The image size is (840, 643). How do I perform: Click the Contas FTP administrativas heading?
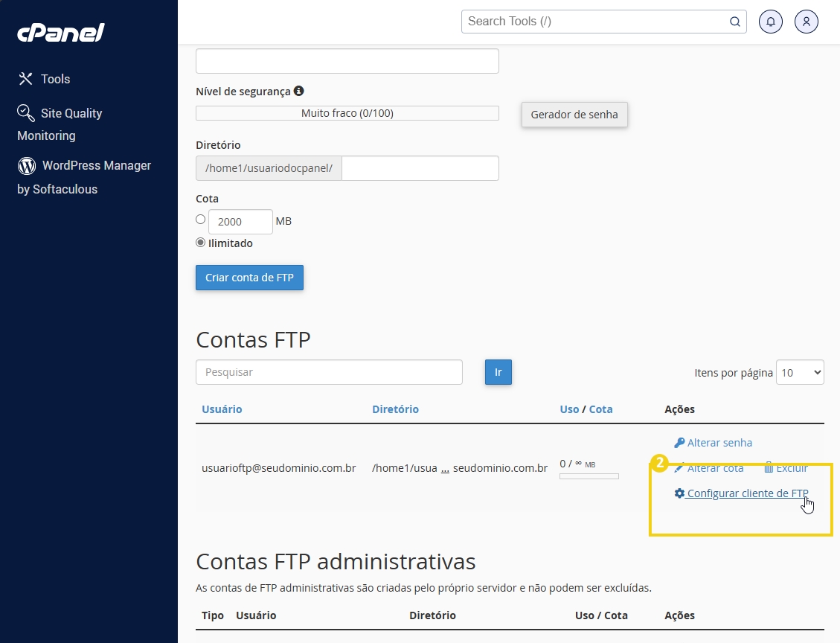point(336,562)
